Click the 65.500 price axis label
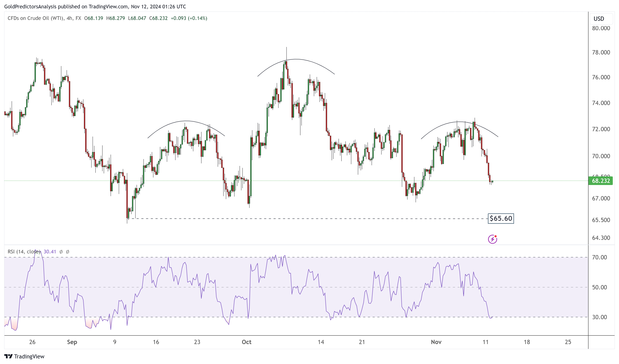 pos(601,220)
